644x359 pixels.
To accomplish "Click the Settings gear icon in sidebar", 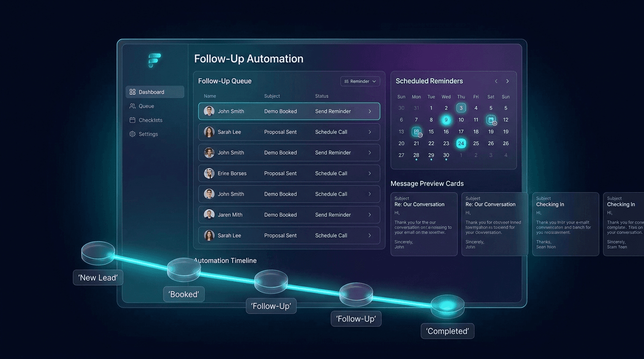I will click(x=132, y=134).
